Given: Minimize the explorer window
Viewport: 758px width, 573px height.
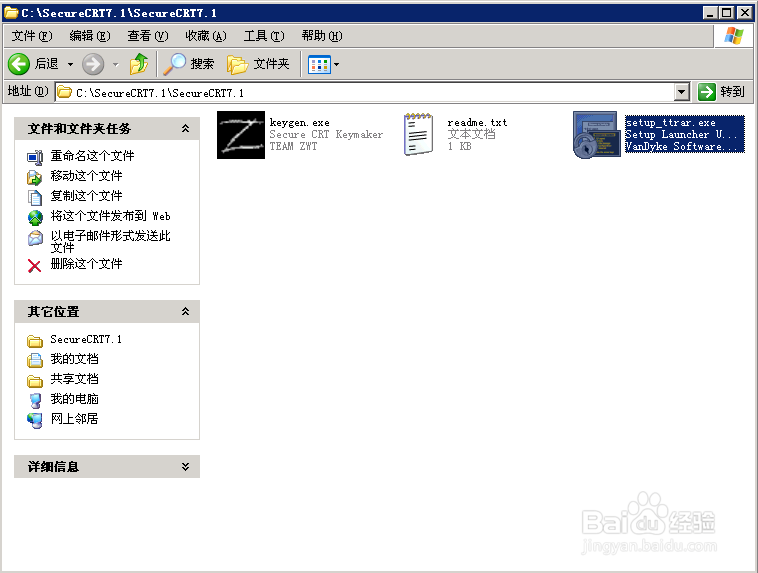Looking at the screenshot, I should point(710,13).
